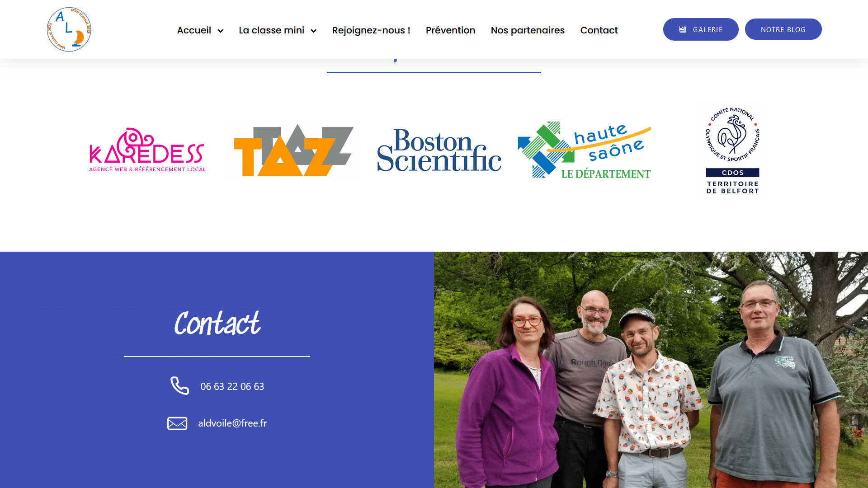The image size is (868, 488).
Task: Open the Nos partenaires menu item
Action: (x=528, y=30)
